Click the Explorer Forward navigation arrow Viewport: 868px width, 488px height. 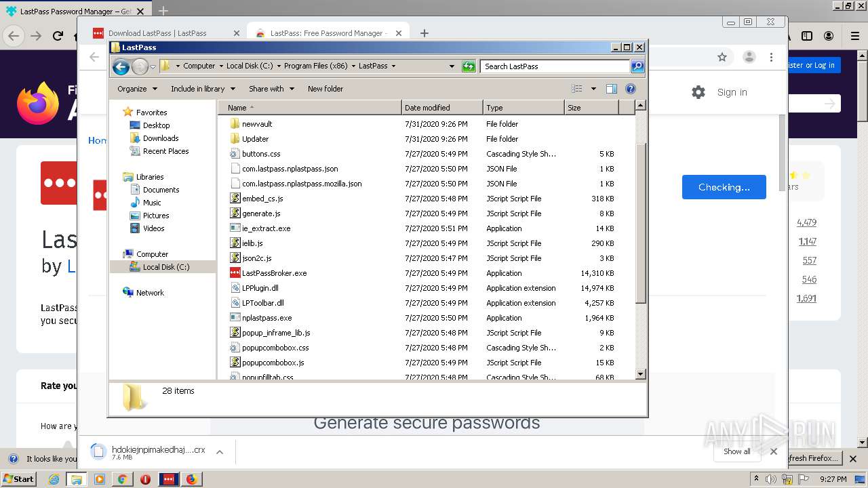pyautogui.click(x=140, y=66)
